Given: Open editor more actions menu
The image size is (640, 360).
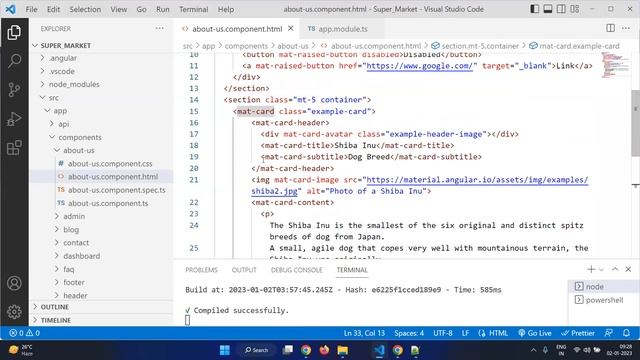Looking at the screenshot, I should coord(626,28).
